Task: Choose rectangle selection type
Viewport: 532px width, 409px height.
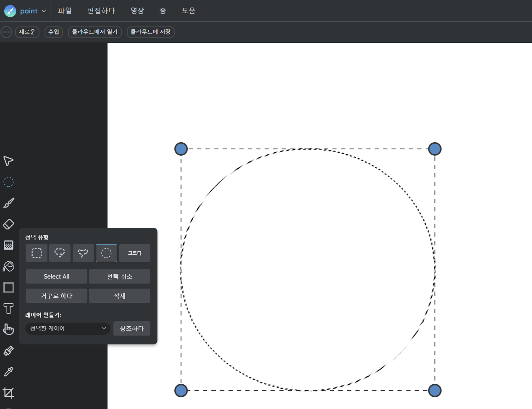Action: click(37, 253)
